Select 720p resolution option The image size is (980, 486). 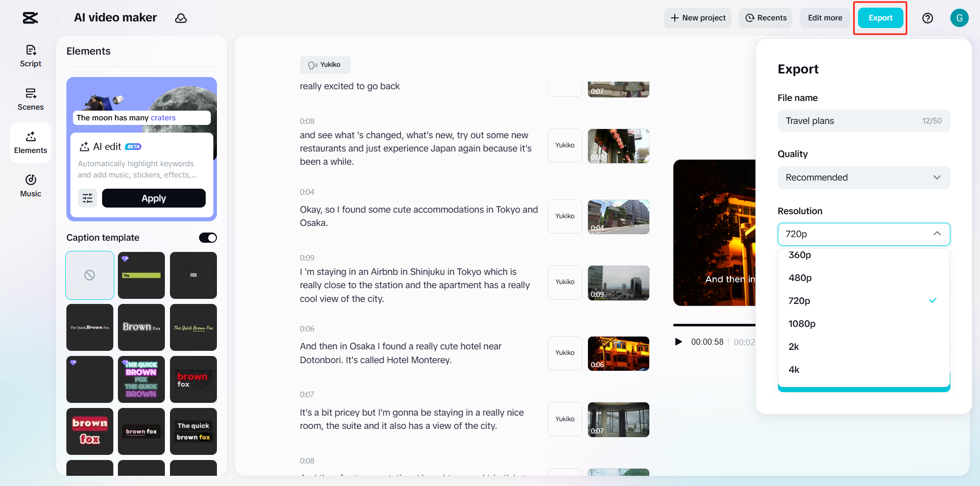point(864,301)
